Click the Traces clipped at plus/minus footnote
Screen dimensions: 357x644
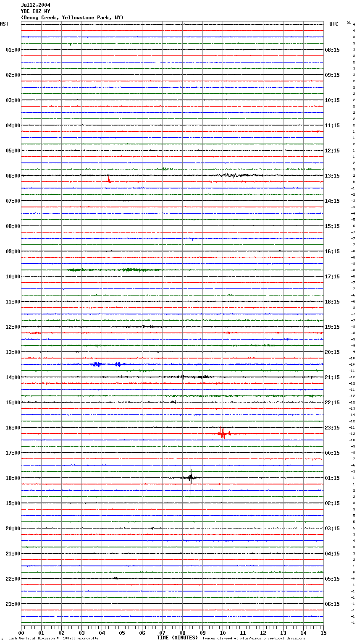point(254,639)
